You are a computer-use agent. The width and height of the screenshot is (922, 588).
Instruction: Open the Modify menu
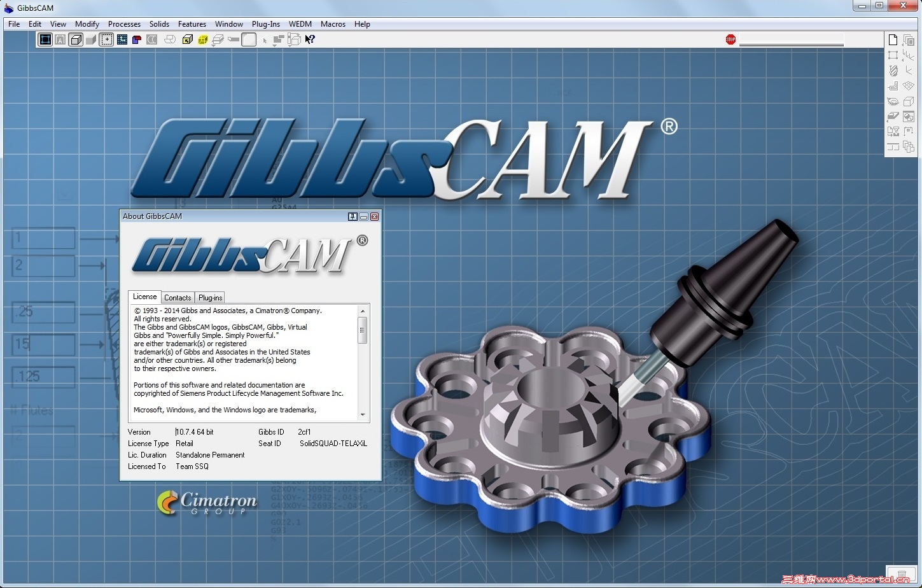point(87,24)
